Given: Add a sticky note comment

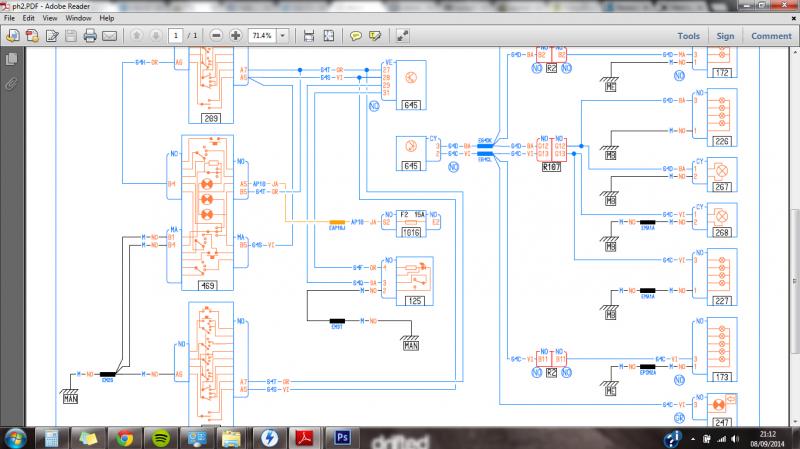Looking at the screenshot, I should coord(355,36).
